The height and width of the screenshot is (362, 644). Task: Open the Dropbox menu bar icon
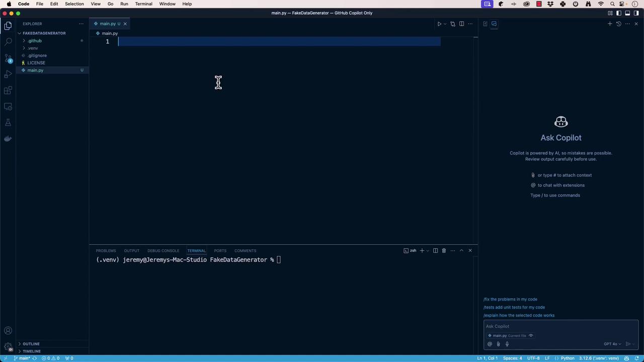[x=550, y=4]
